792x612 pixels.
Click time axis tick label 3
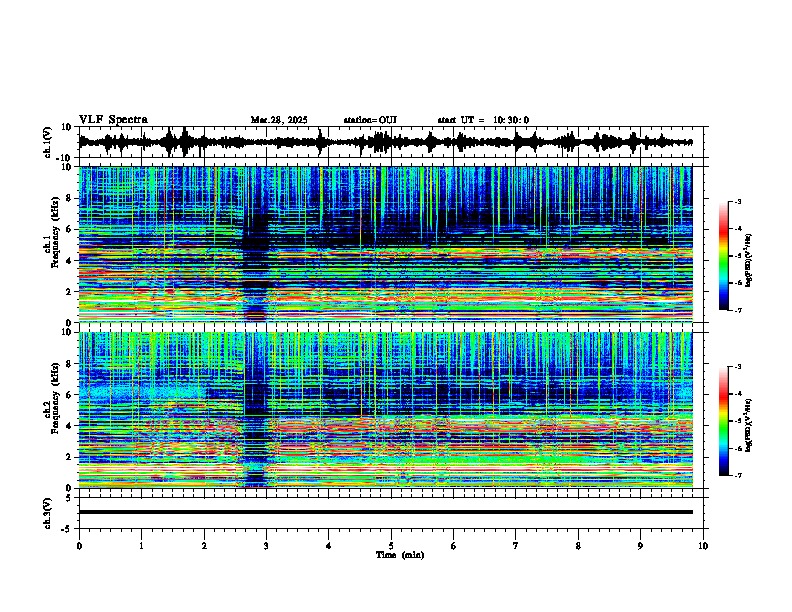266,546
